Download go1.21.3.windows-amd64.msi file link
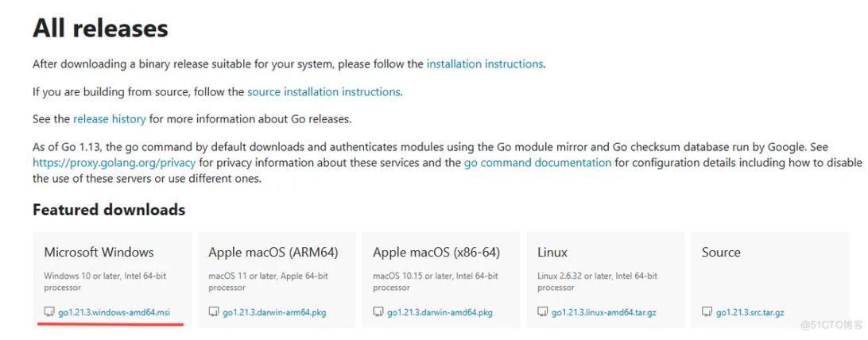The width and height of the screenshot is (868, 340). (x=114, y=312)
